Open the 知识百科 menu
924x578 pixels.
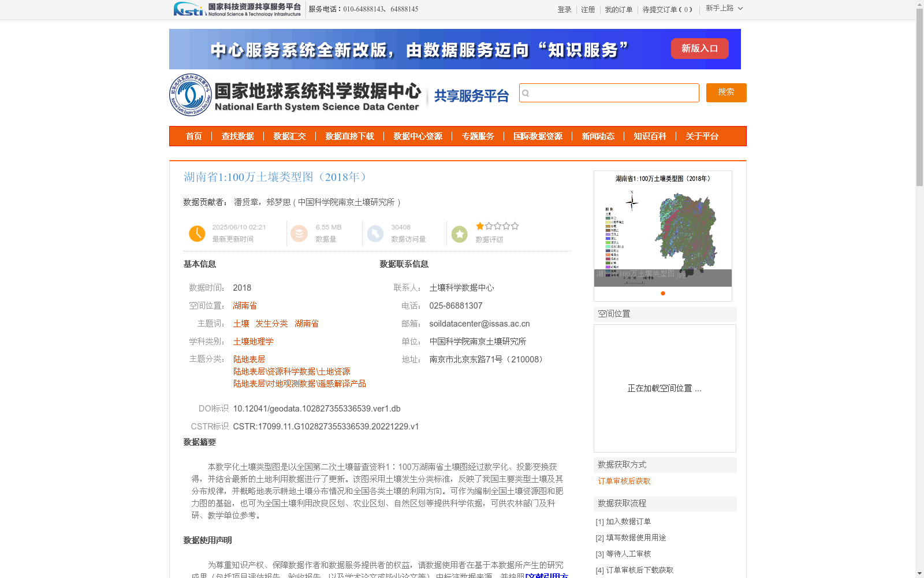650,136
